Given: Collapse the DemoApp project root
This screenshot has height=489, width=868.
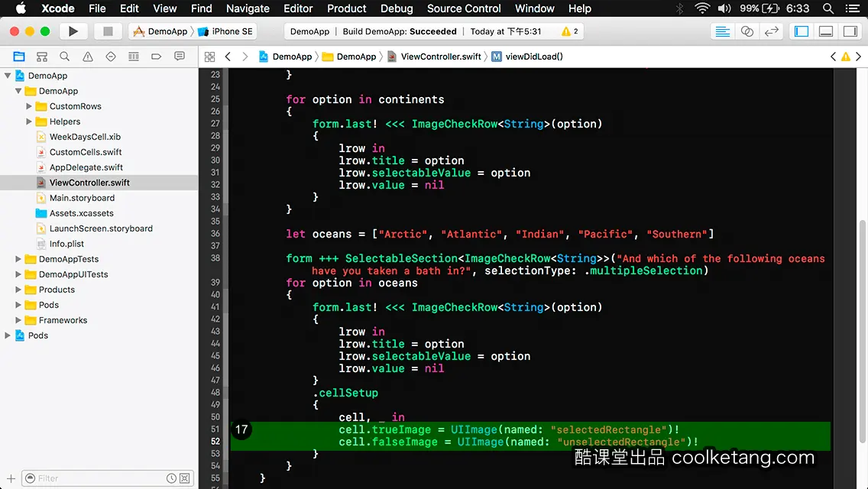Looking at the screenshot, I should 8,76.
